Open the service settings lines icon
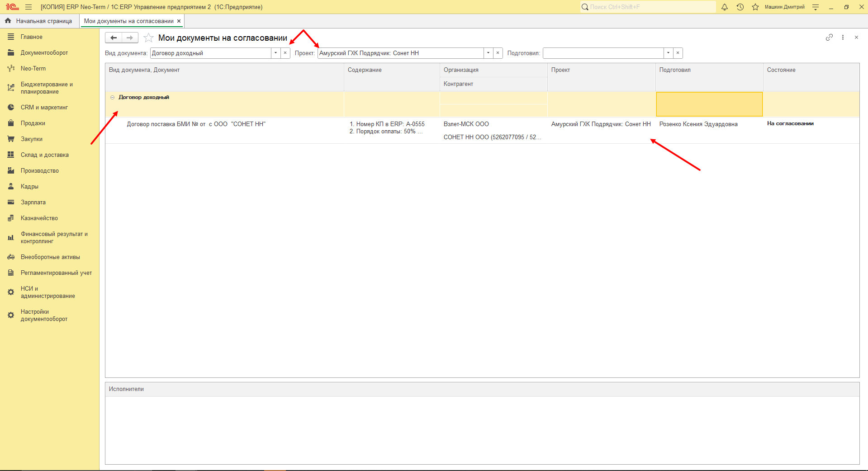Image resolution: width=868 pixels, height=471 pixels. pyautogui.click(x=816, y=7)
